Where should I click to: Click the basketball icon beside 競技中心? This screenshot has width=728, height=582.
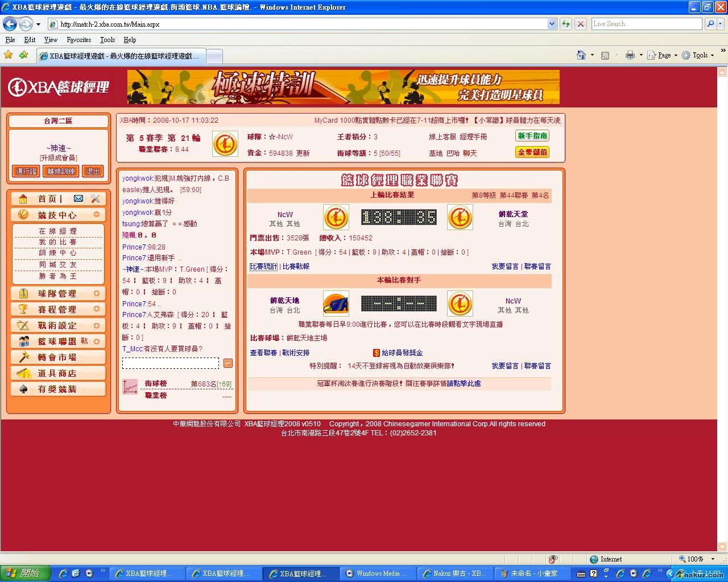tap(23, 215)
